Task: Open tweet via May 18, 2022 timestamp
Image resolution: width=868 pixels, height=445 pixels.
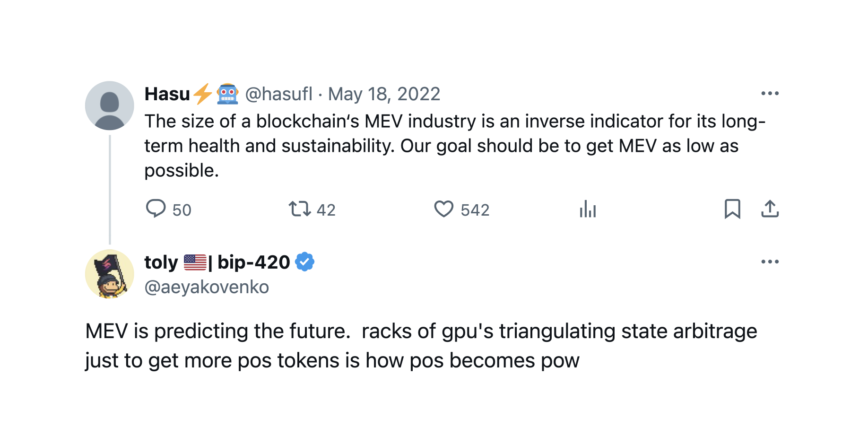Action: (384, 94)
